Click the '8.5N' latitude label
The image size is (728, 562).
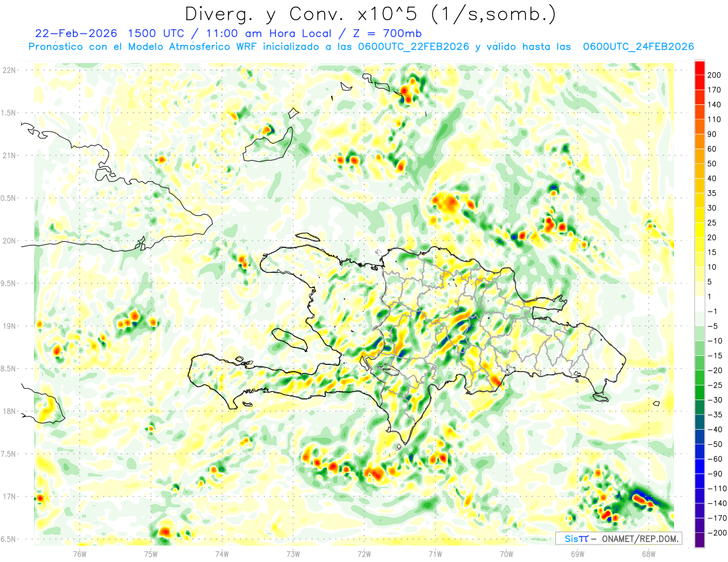point(8,369)
